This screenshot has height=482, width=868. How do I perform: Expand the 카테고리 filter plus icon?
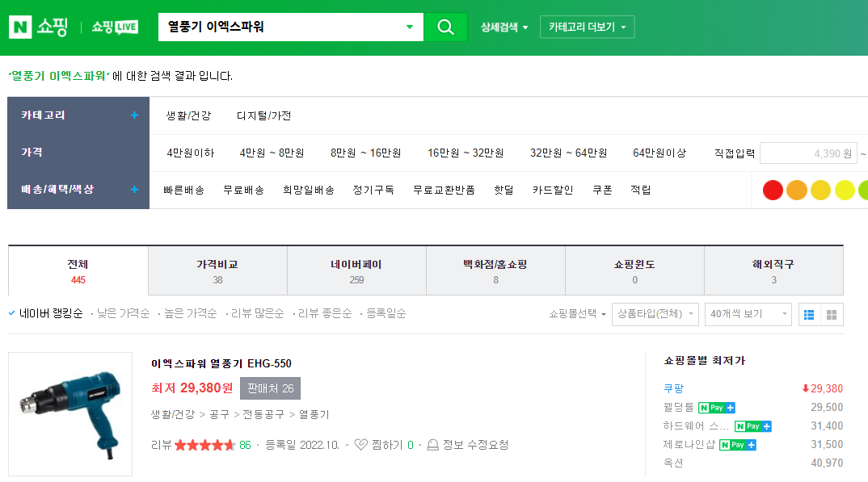pyautogui.click(x=134, y=115)
